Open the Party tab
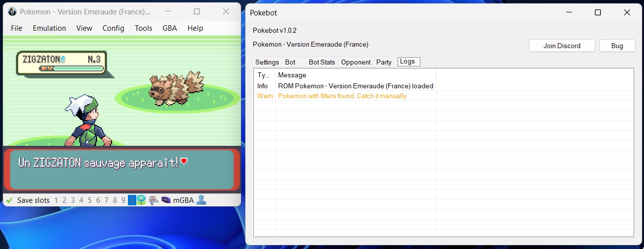Screen dimensions: 644x249 pyautogui.click(x=384, y=62)
